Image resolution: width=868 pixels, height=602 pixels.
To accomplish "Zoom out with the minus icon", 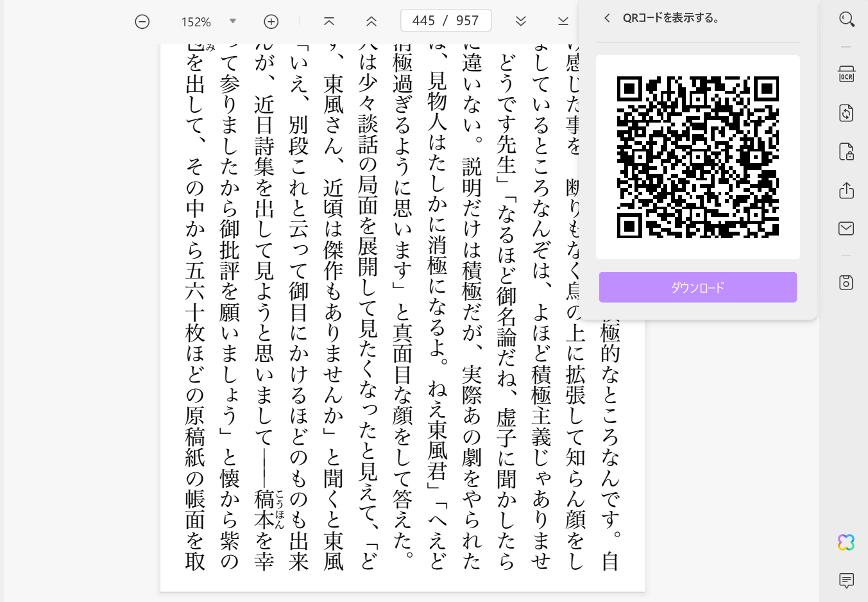I will [142, 22].
